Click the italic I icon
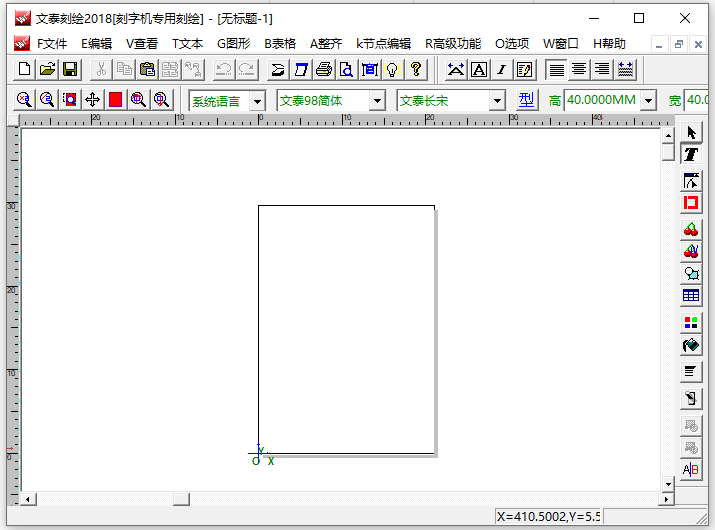Viewport: 715px width, 530px height. pyautogui.click(x=501, y=70)
